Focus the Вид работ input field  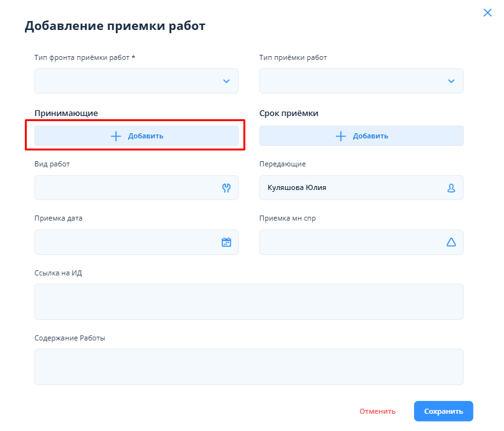click(x=124, y=188)
